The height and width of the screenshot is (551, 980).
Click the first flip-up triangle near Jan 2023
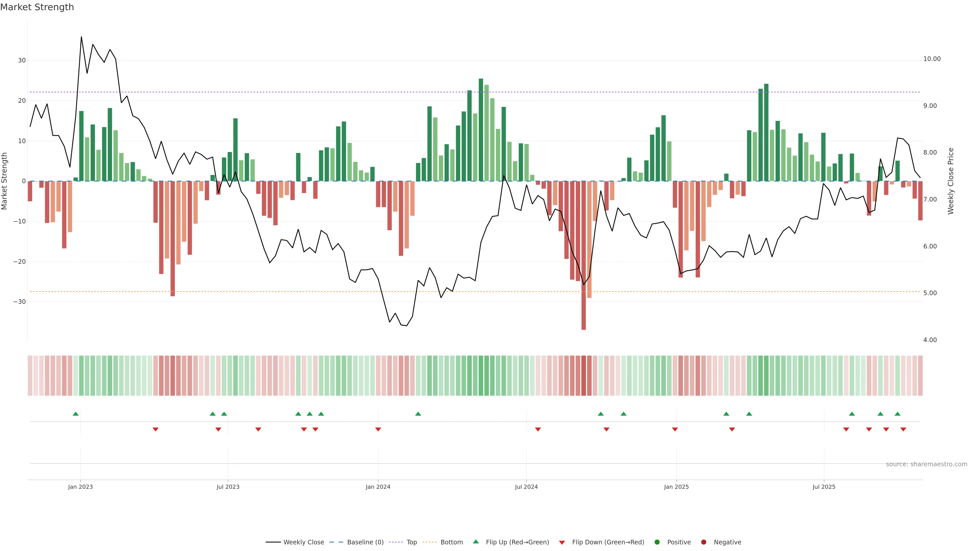pyautogui.click(x=76, y=414)
